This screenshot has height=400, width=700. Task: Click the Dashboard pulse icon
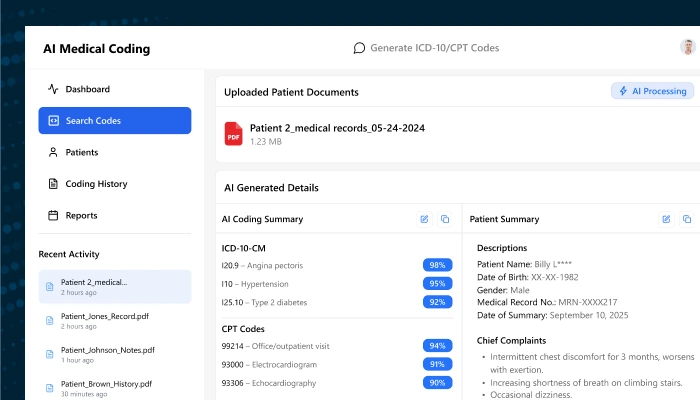(x=53, y=89)
